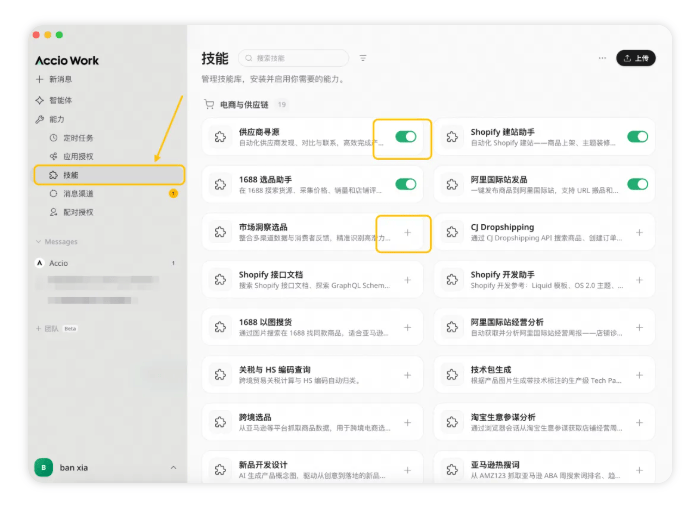Open the more options ellipsis menu

click(x=602, y=58)
